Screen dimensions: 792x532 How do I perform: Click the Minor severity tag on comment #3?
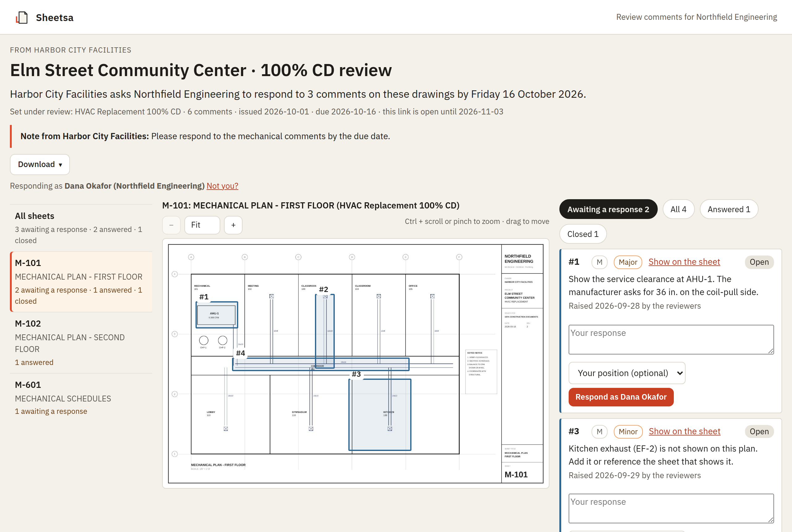[x=628, y=431]
